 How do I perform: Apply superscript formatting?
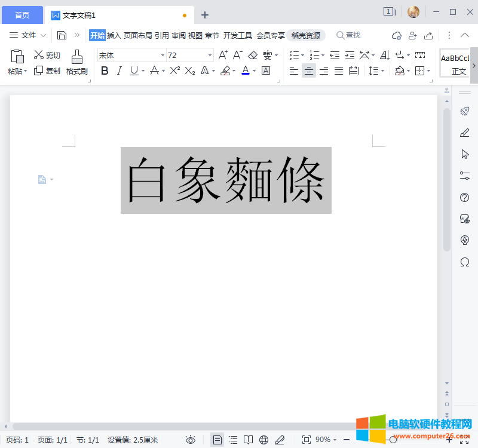coord(174,70)
